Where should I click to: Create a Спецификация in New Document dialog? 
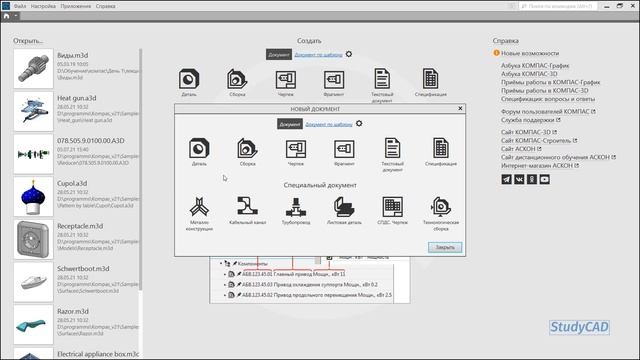[441, 151]
